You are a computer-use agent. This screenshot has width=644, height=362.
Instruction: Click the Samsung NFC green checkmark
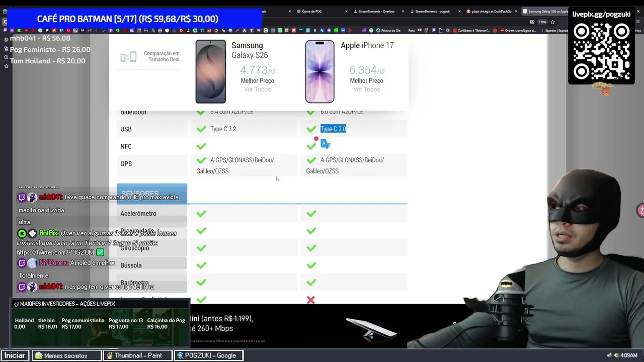[x=201, y=146]
